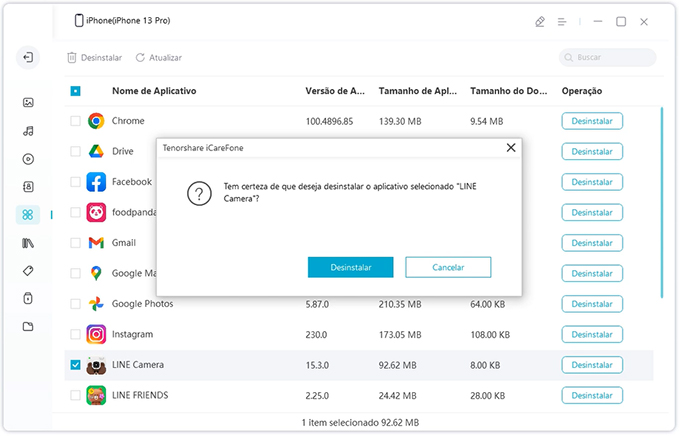Open the Books section in sidebar
Screen dimensions: 680x436
28,243
